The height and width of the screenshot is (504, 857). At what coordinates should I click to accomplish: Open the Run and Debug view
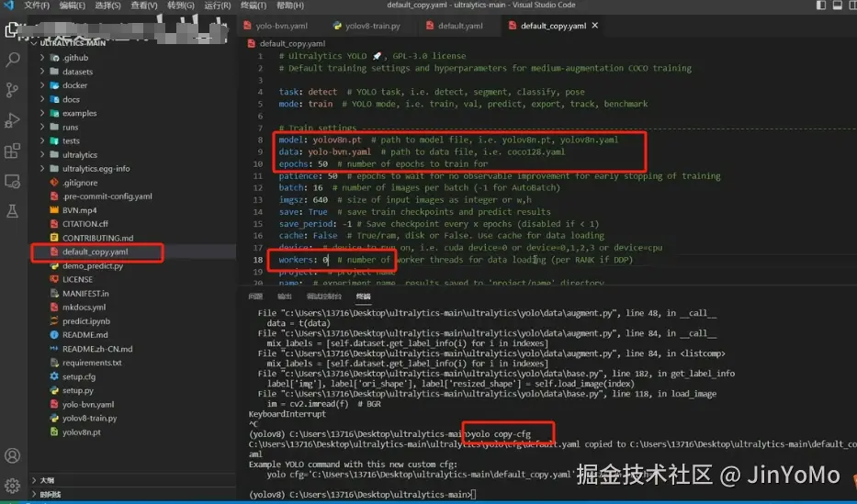12,120
